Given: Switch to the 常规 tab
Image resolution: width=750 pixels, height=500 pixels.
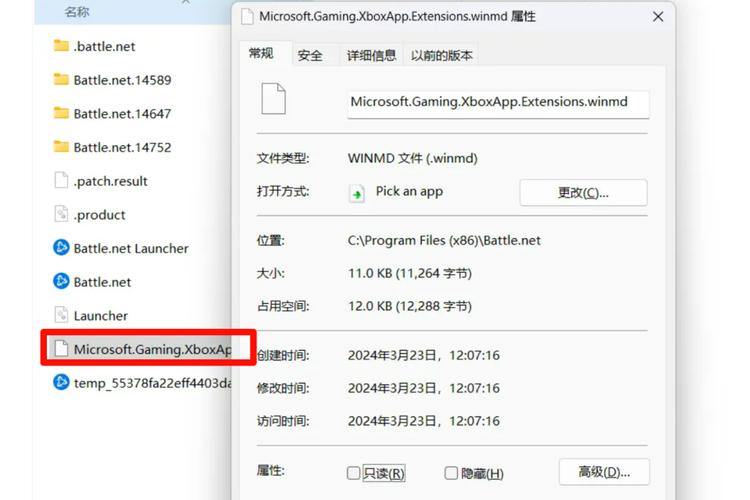Looking at the screenshot, I should click(262, 53).
